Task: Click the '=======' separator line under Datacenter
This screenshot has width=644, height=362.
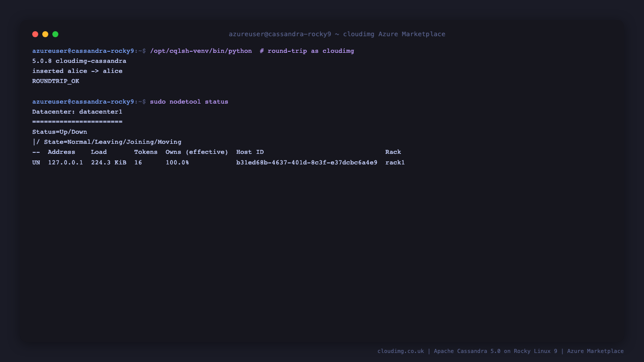Action: coord(77,122)
